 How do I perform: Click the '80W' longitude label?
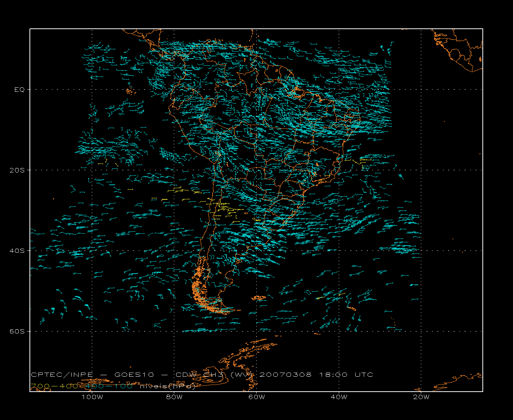tap(174, 397)
